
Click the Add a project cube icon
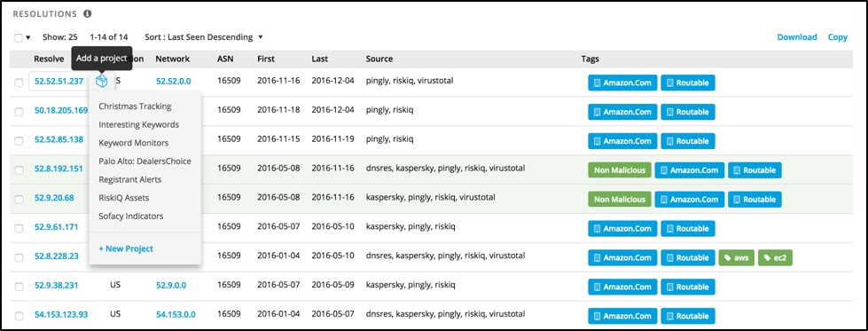tap(101, 81)
